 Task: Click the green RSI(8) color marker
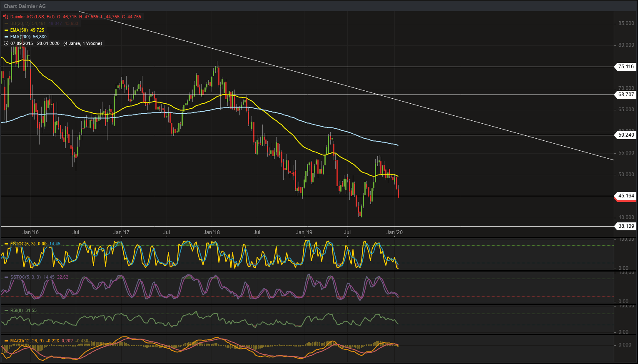(6, 310)
